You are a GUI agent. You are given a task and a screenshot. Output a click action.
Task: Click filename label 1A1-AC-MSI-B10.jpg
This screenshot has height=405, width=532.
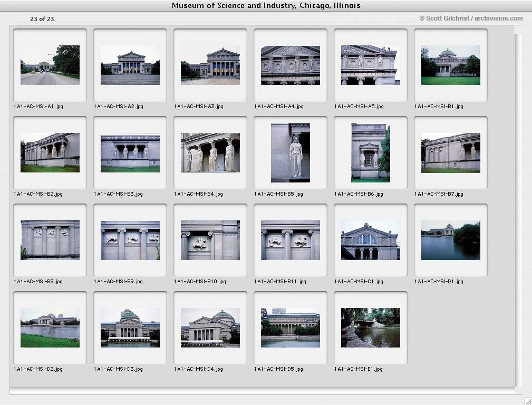pos(200,282)
